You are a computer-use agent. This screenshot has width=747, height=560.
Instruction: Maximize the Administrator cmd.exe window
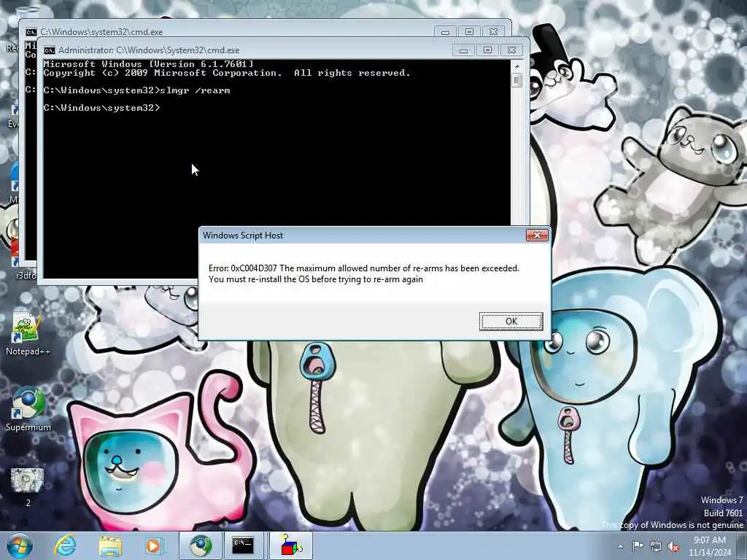pyautogui.click(x=487, y=50)
